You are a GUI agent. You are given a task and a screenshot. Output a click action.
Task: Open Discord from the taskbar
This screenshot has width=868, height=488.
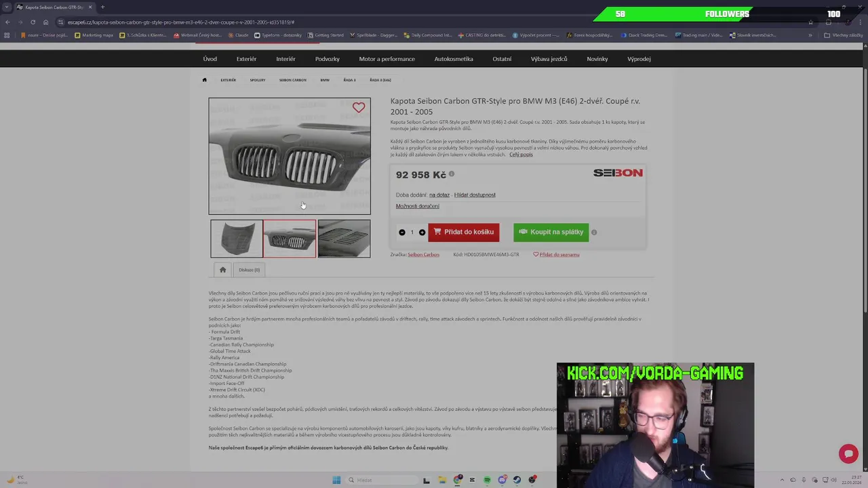pos(502,480)
